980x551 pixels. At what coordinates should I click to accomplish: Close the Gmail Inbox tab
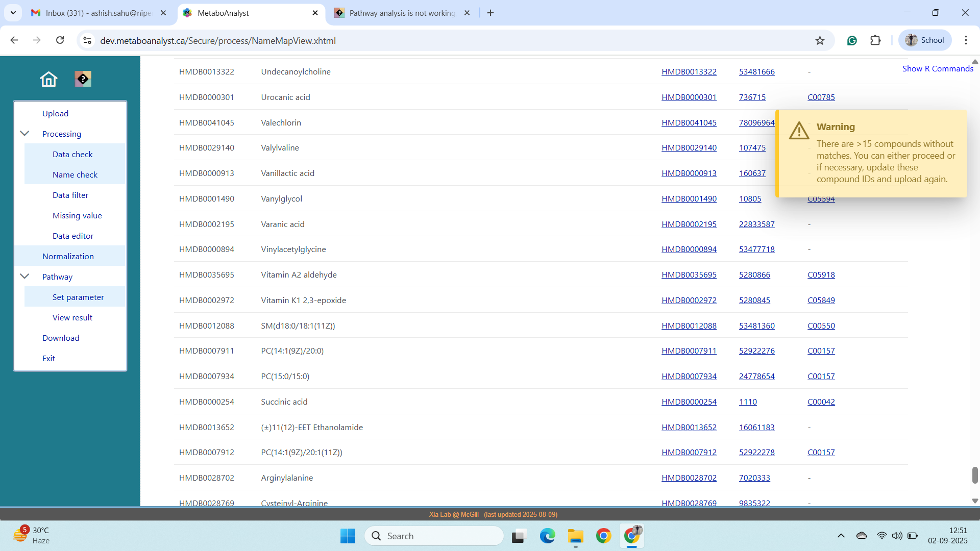click(x=163, y=13)
